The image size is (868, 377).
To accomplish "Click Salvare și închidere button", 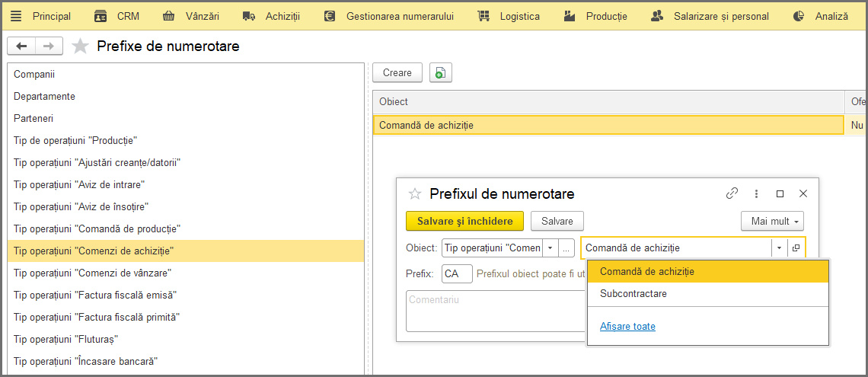I will [465, 222].
